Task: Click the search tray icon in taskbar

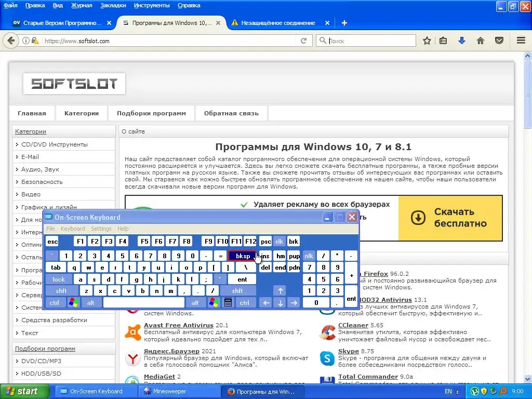Action: coord(503,391)
